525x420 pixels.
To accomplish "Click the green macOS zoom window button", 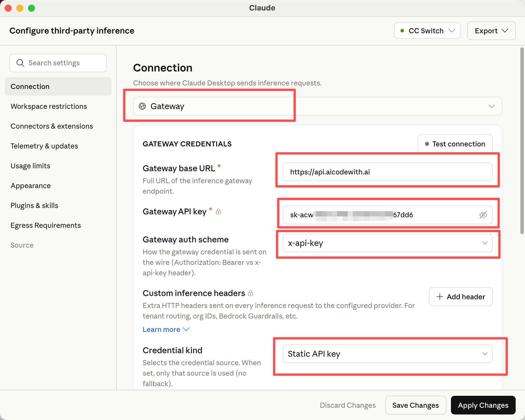I will point(32,8).
